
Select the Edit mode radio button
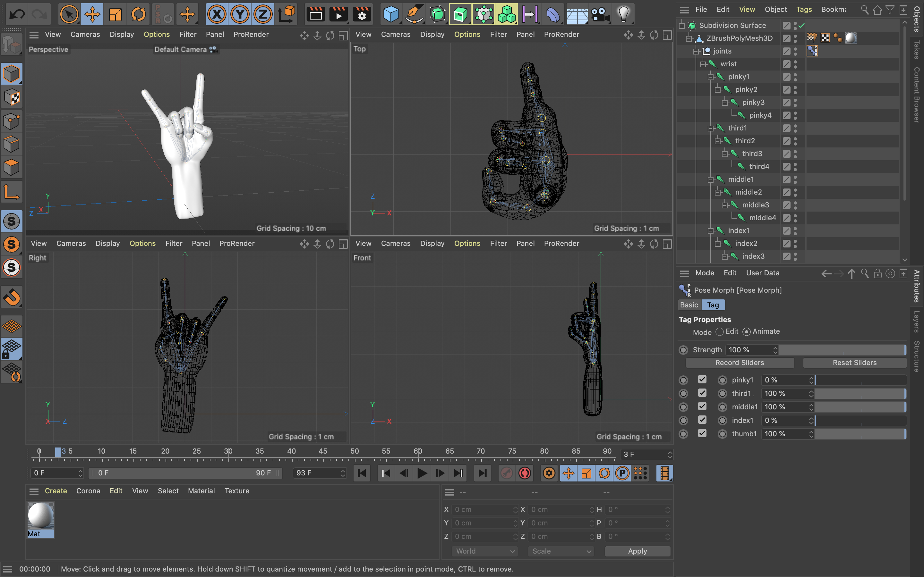tap(720, 332)
